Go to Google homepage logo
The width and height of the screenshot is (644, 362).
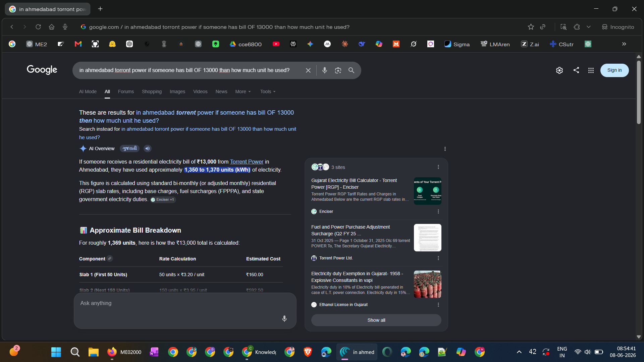point(42,70)
